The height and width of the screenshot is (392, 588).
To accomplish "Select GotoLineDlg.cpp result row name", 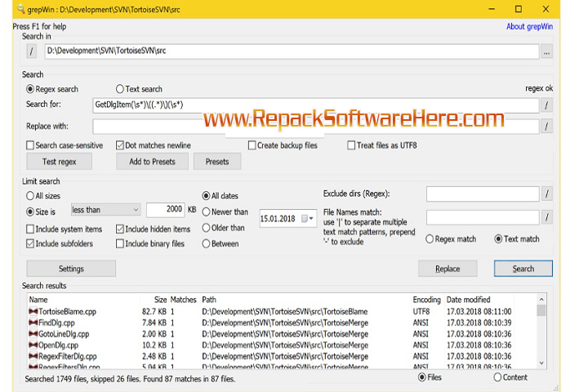I will pos(64,334).
